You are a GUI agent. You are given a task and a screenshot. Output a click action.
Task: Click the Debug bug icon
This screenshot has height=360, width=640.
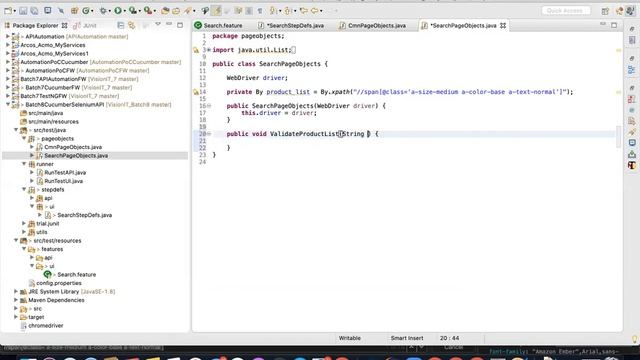coord(103,11)
